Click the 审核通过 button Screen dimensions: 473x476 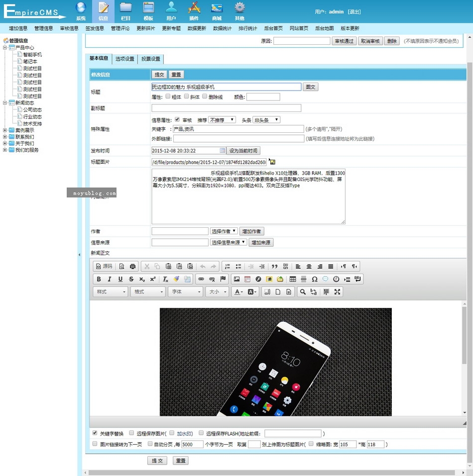coord(344,41)
